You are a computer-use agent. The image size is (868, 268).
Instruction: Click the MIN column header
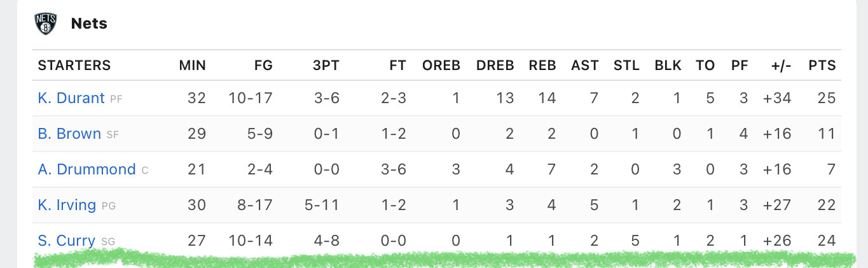[193, 65]
